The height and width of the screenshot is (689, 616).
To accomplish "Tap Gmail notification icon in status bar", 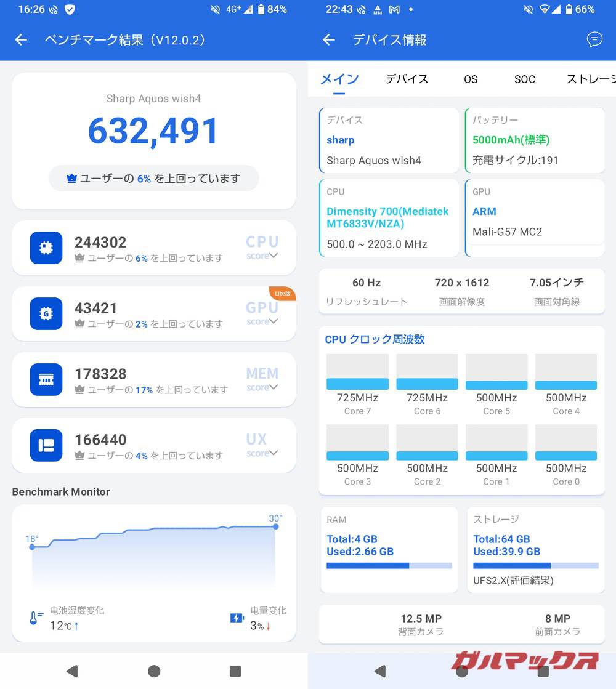I will click(394, 9).
